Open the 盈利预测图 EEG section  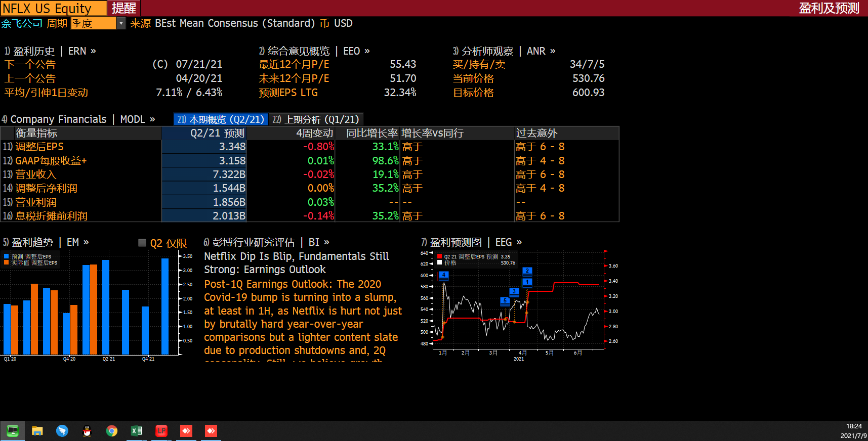tap(471, 242)
